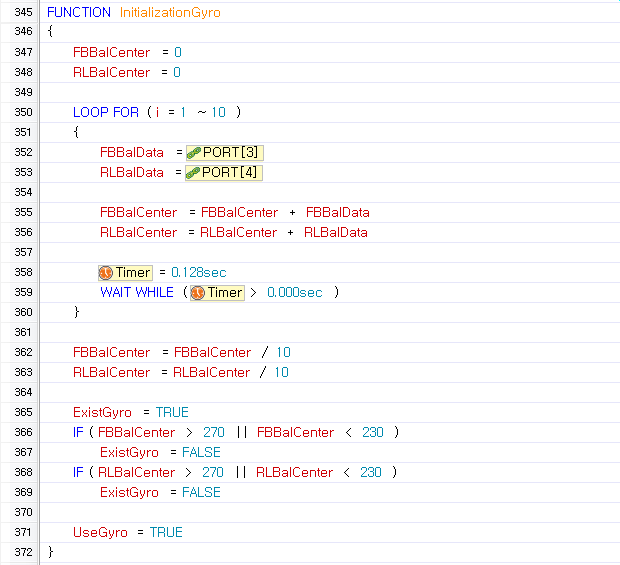Viewport: 620px width, 565px height.
Task: Click the TRUE value assigned to UseGyro
Action: point(166,532)
